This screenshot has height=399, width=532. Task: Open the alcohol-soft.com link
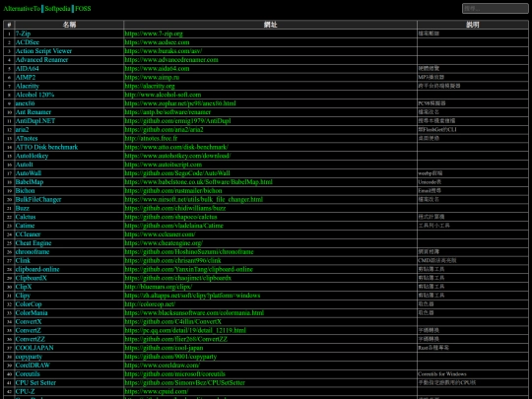coord(163,95)
